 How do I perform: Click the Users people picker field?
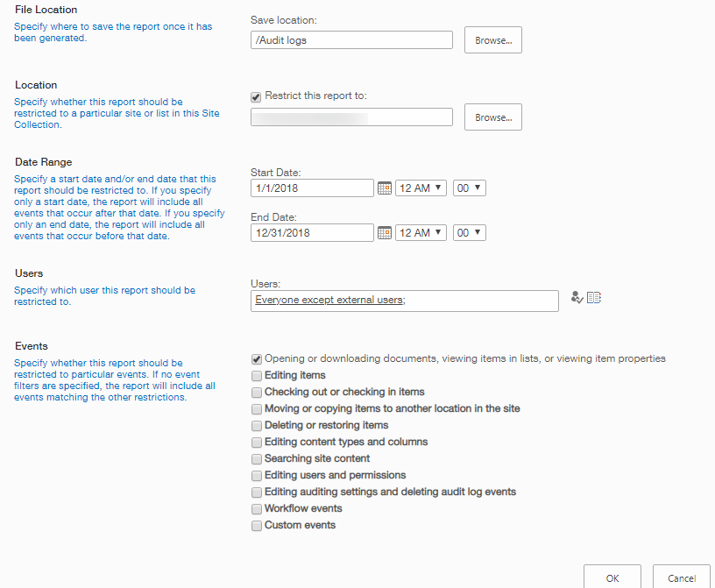click(405, 301)
